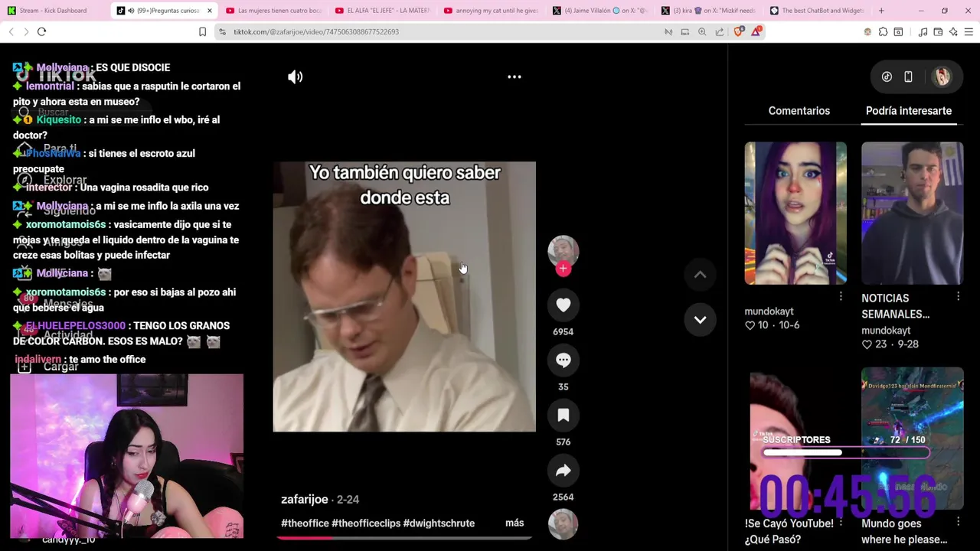Open the Brave Wallet icon
This screenshot has width=980, height=551.
(x=938, y=31)
